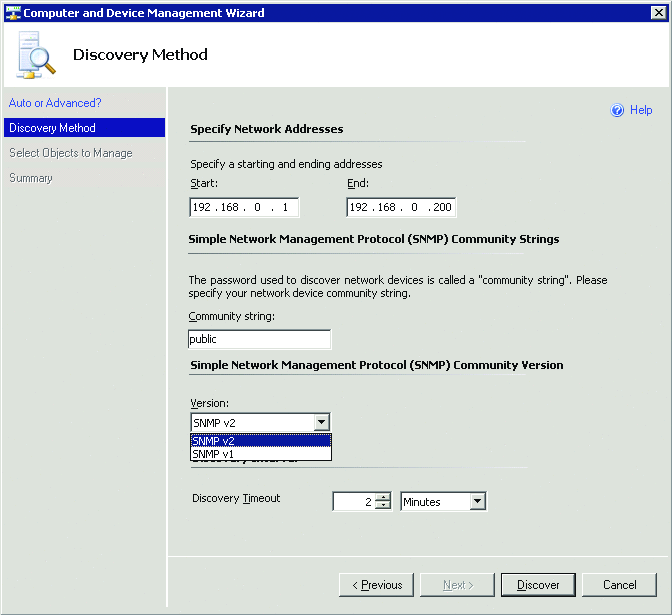The image size is (672, 615).
Task: Open the Minutes time unit dropdown
Action: pos(477,502)
